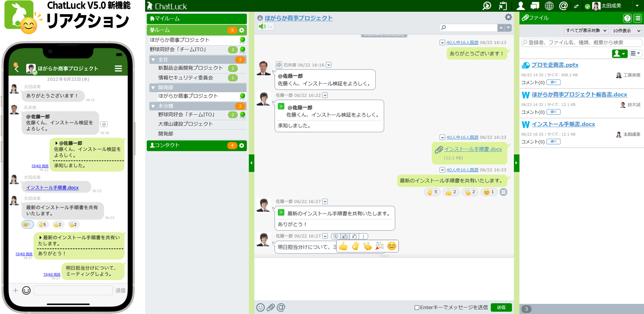Click the reply icon on message toolbar
644x314 pixels.
[x=336, y=236]
